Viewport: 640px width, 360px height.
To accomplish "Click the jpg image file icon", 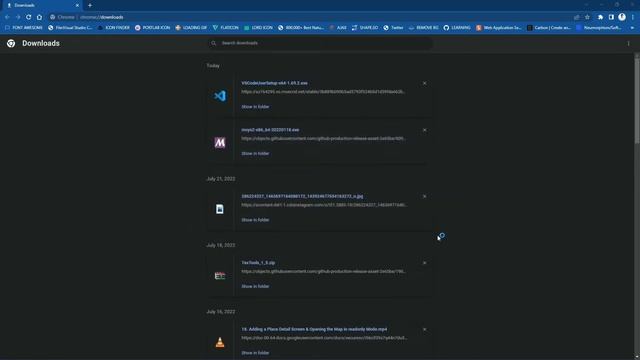I will pos(220,209).
